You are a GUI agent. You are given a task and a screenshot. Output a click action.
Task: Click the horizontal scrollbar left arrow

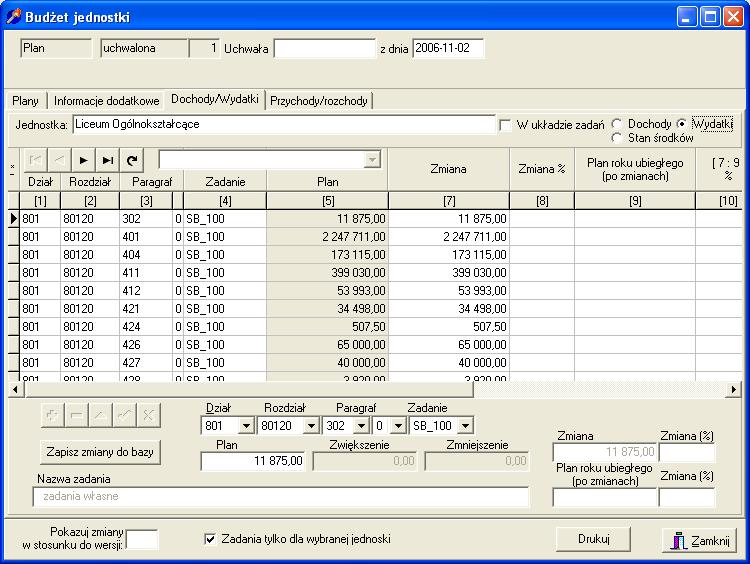16,389
